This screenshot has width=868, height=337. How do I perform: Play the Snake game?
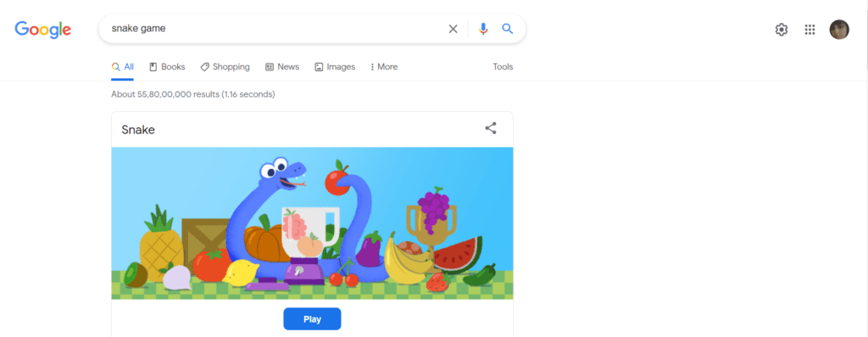pyautogui.click(x=312, y=319)
